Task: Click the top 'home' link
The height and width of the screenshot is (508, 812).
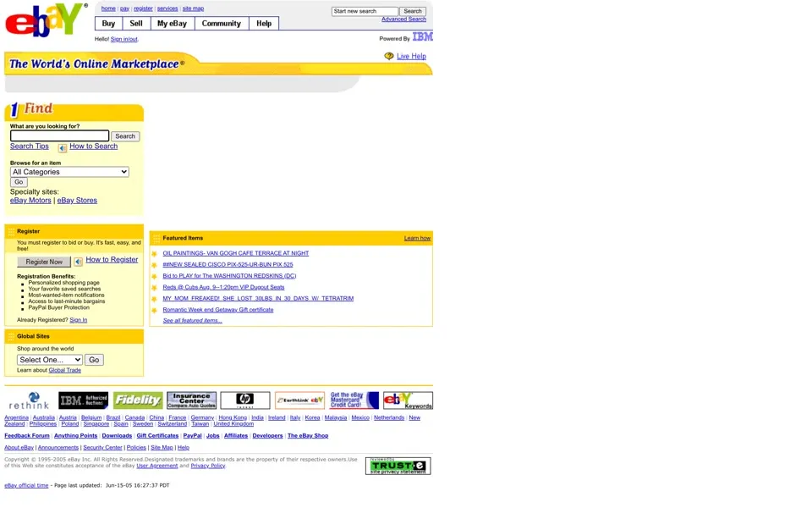Action: pos(108,8)
